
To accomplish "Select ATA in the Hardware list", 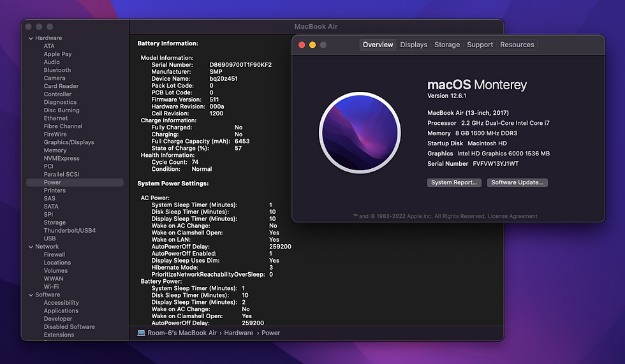I will tap(49, 46).
